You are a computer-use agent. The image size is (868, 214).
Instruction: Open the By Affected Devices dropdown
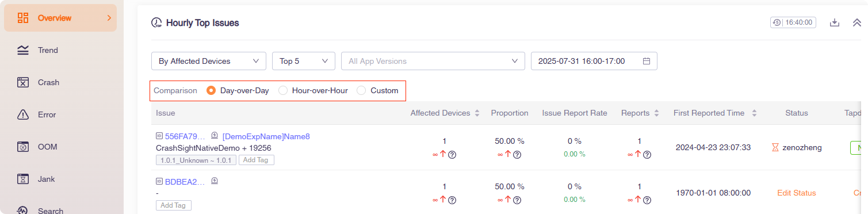(209, 61)
